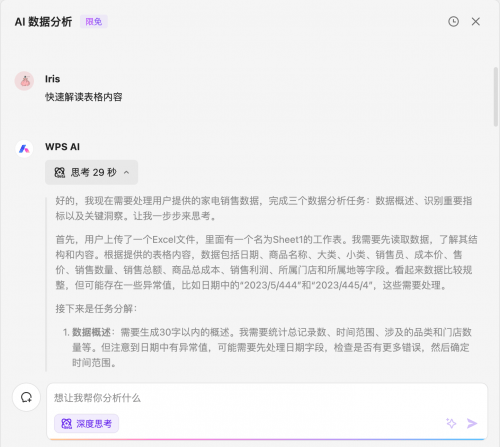The height and width of the screenshot is (447, 500).
Task: Click the sparkle prompt-enhance icon
Action: [451, 423]
